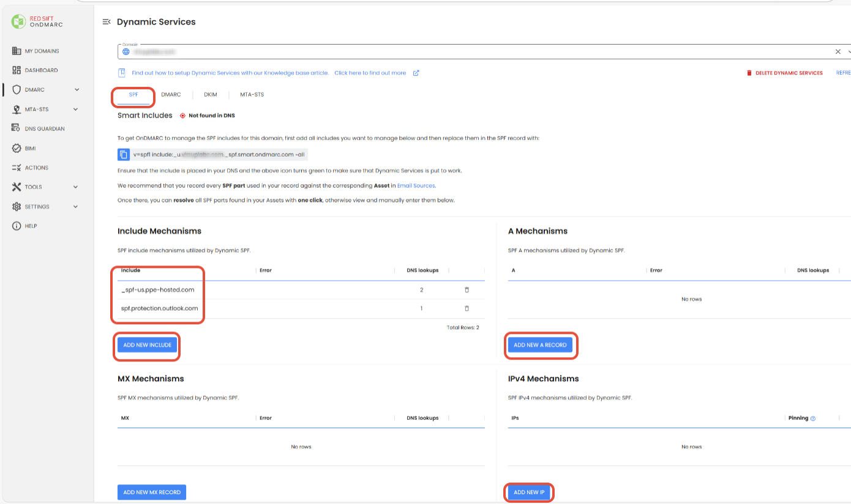Click the Refresh button
Image resolution: width=851 pixels, height=504 pixels.
(x=843, y=73)
